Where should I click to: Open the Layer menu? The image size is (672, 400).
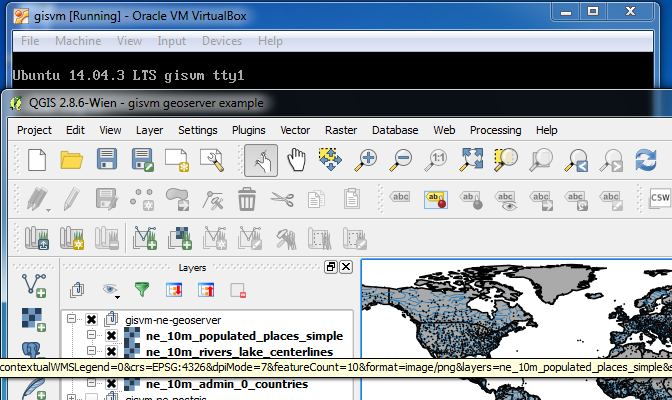(149, 130)
